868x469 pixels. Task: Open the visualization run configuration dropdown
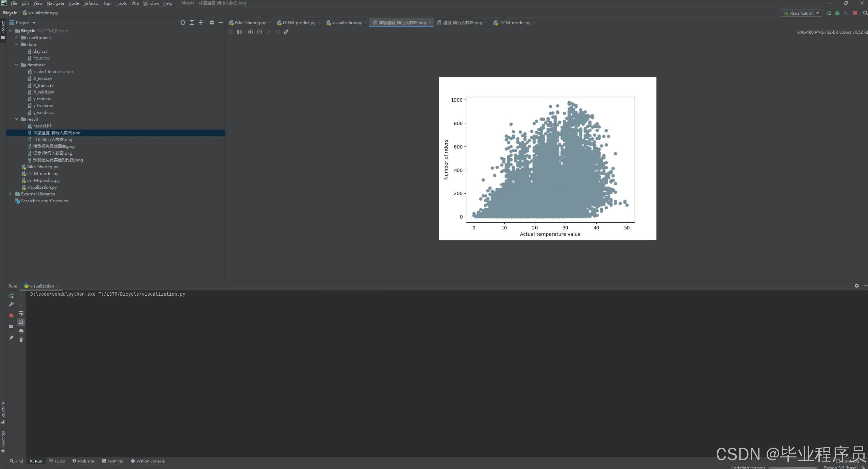pyautogui.click(x=801, y=13)
